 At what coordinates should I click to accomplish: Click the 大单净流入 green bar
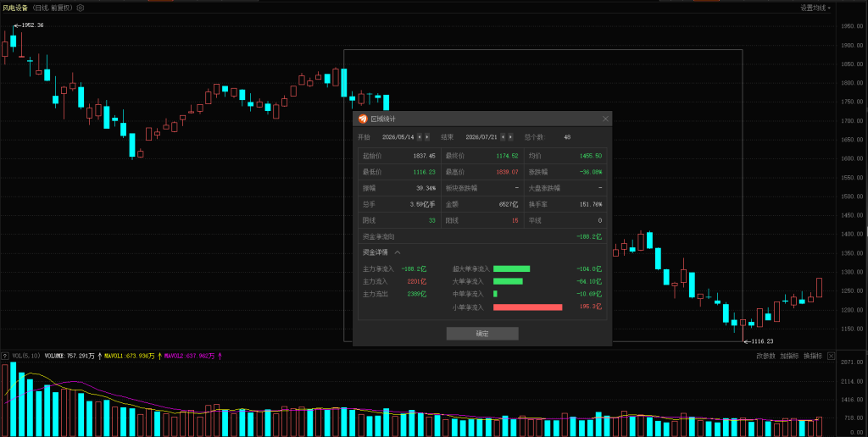point(509,281)
